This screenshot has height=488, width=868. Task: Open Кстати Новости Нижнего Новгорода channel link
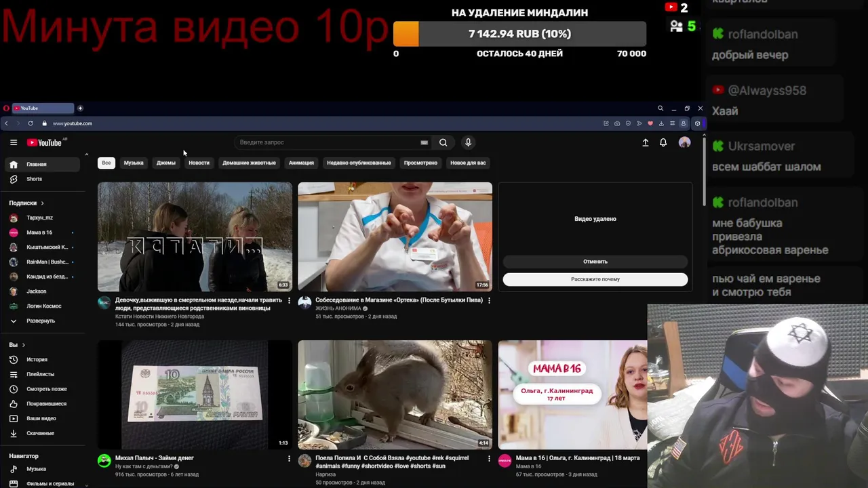tap(159, 317)
